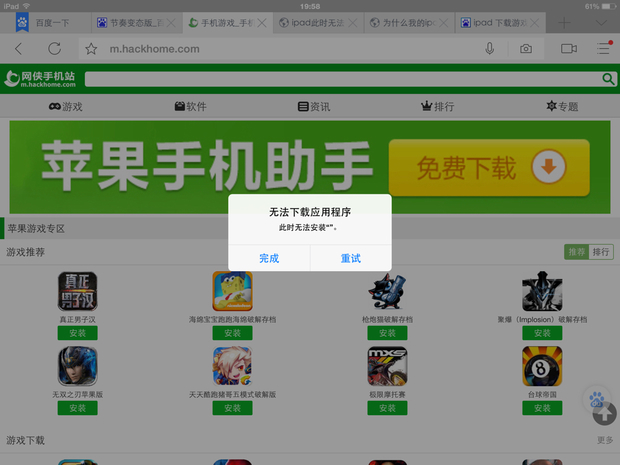The image size is (620, 465).
Task: Tap the 游戏下载 heading text
Action: pos(25,440)
